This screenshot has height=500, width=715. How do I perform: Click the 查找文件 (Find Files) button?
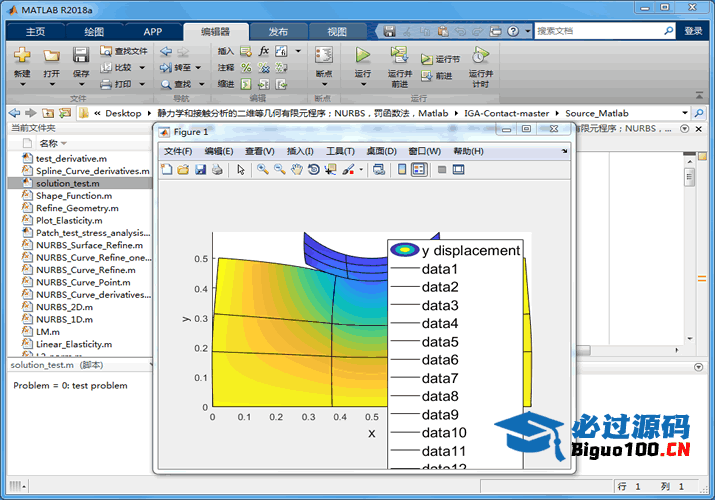click(x=124, y=51)
